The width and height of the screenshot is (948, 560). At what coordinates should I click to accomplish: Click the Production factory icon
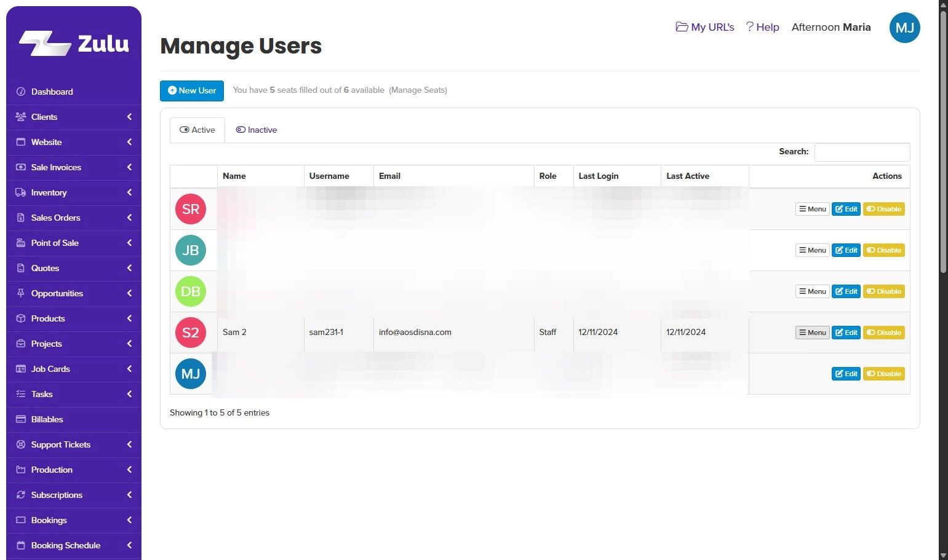20,470
